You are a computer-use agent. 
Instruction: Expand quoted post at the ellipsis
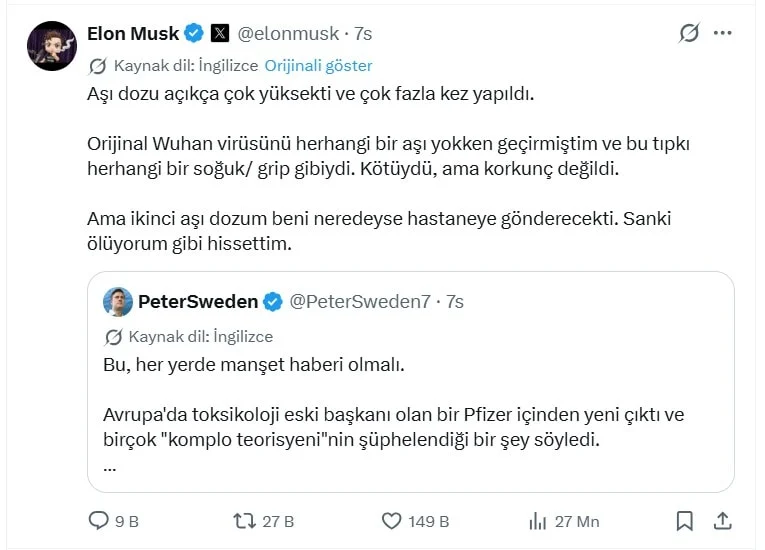coord(110,467)
